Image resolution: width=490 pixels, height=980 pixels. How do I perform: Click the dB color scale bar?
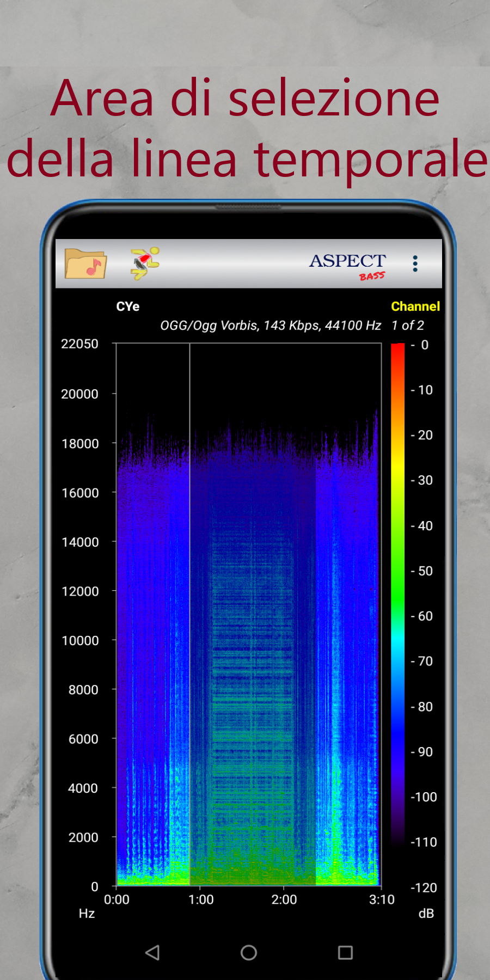tap(398, 593)
